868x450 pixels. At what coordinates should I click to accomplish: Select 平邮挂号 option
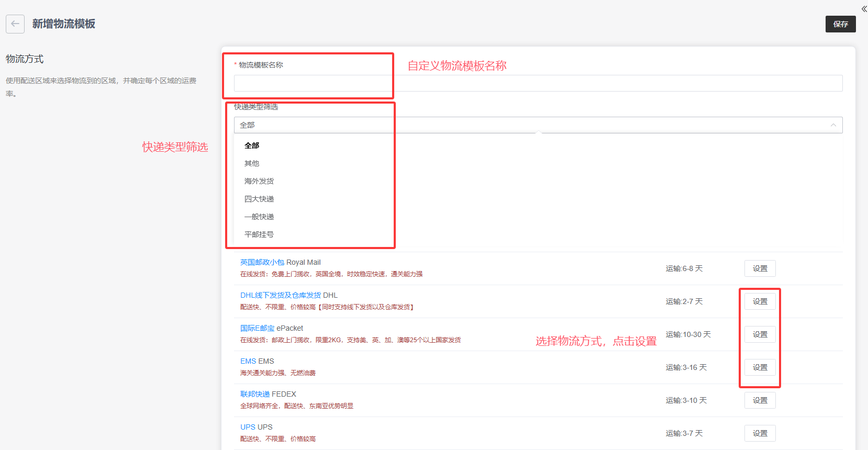259,234
